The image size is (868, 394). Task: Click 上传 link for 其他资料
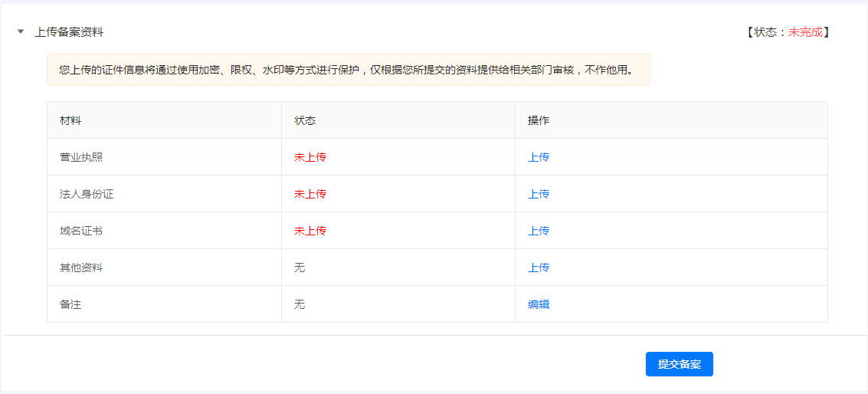click(x=539, y=268)
